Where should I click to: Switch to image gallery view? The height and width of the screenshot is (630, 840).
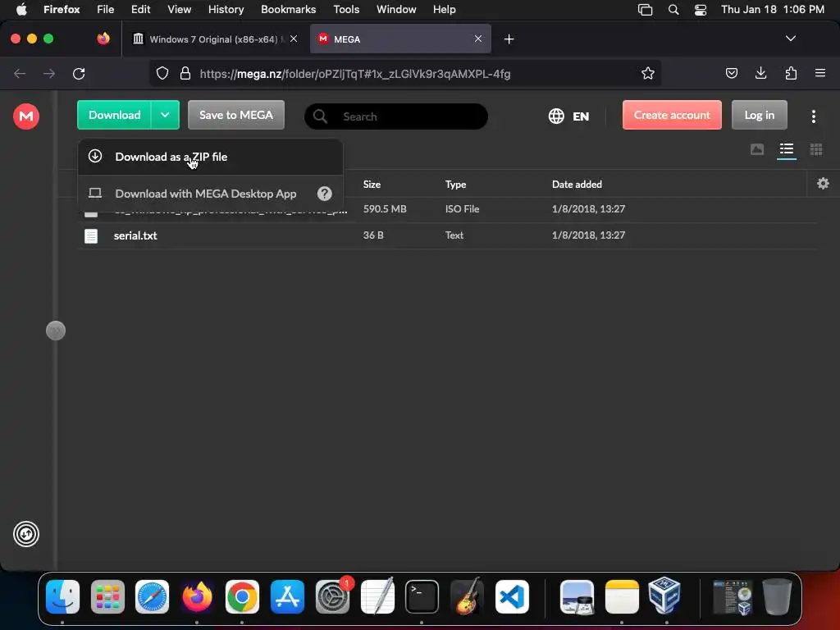pos(757,149)
